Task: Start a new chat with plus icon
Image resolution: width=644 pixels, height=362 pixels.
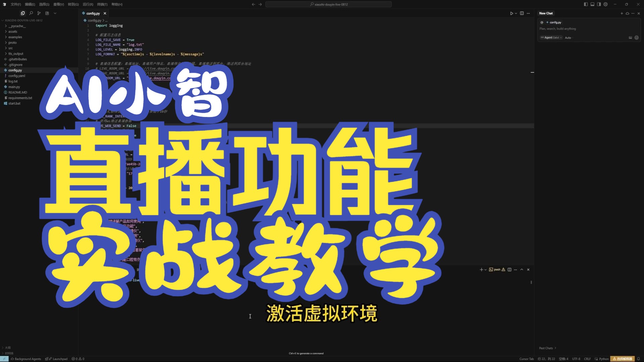Action: point(622,13)
